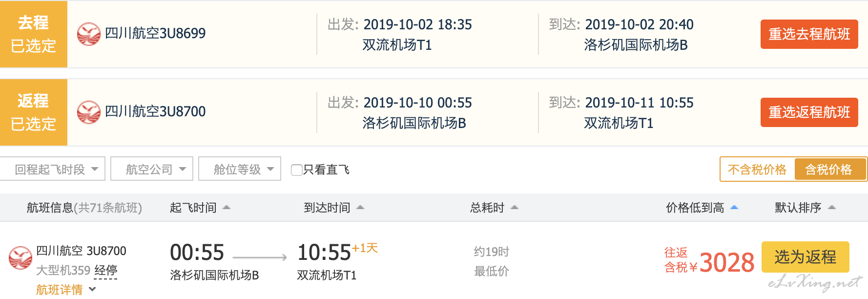Click 重选去程航班 button
868x299 pixels.
point(809,34)
